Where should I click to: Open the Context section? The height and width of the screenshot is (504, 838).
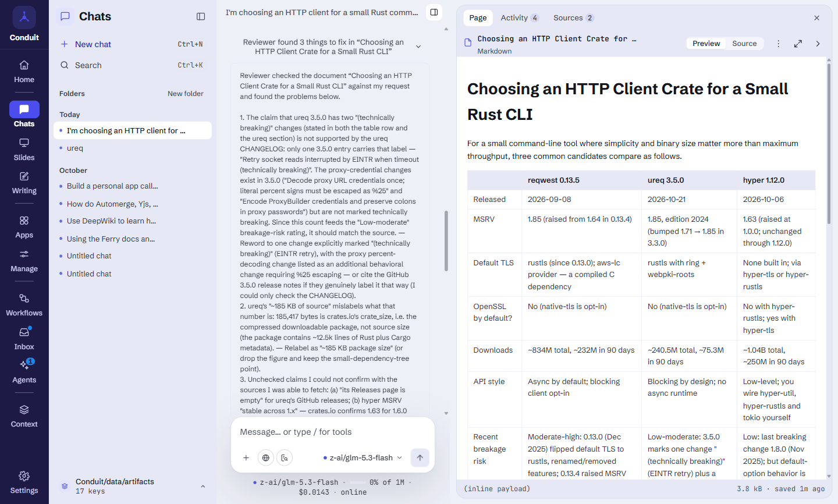point(24,416)
